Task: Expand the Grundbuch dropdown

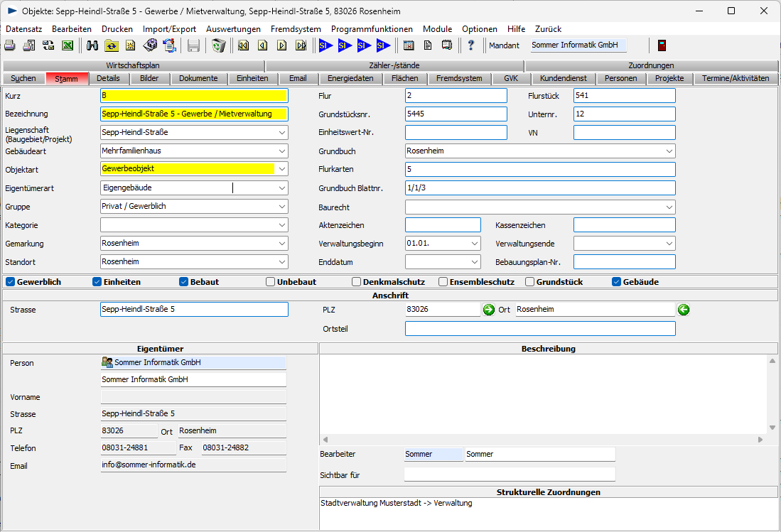Action: 668,151
